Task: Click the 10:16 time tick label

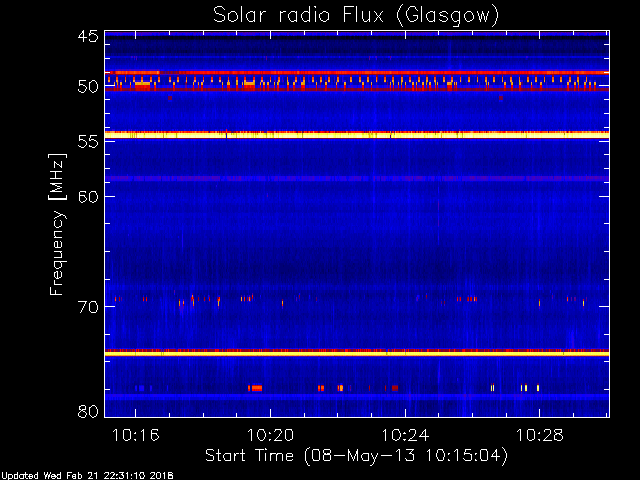Action: click(136, 435)
